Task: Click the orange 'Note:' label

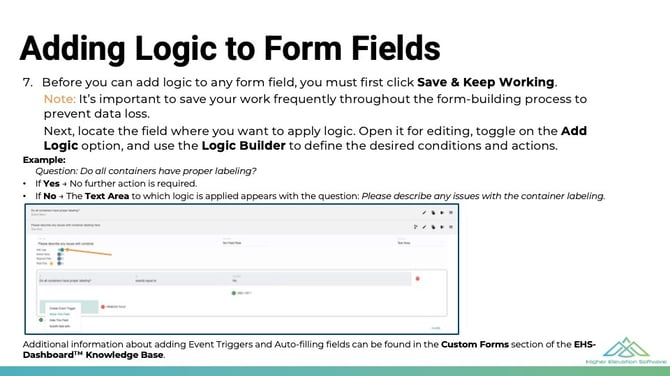Action: click(x=59, y=99)
